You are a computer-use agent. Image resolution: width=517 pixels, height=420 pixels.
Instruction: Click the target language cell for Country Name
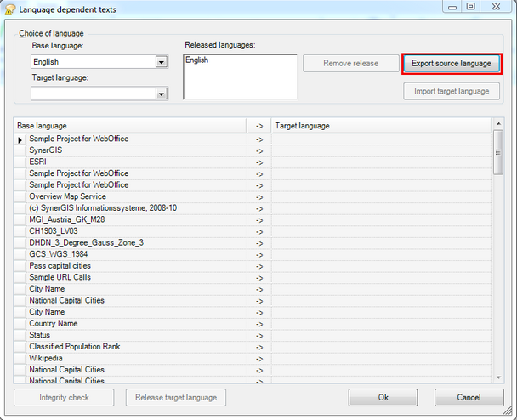point(382,324)
